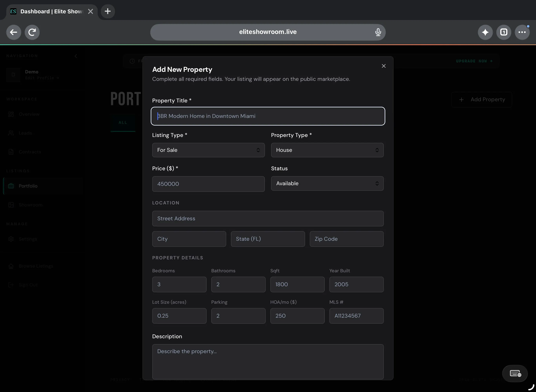This screenshot has width=536, height=392.
Task: Click the keyboard icon at the bottom right
Action: tap(515, 374)
